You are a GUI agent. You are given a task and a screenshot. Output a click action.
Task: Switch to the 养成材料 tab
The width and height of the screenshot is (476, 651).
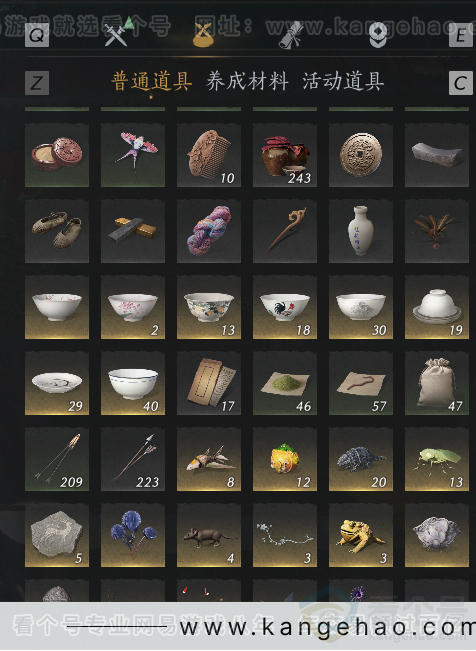tap(247, 81)
